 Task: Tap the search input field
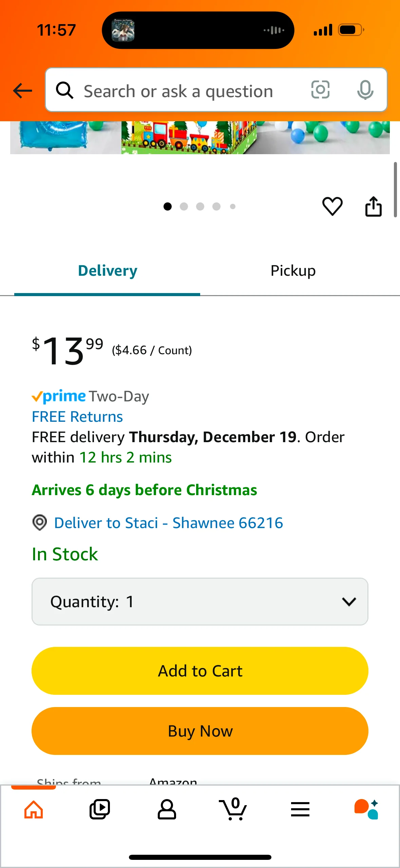pos(190,91)
